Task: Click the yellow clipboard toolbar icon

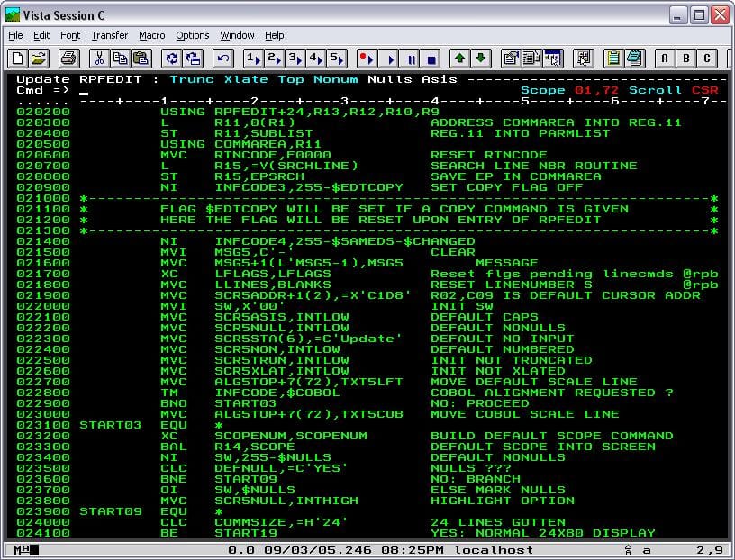Action: [x=613, y=59]
